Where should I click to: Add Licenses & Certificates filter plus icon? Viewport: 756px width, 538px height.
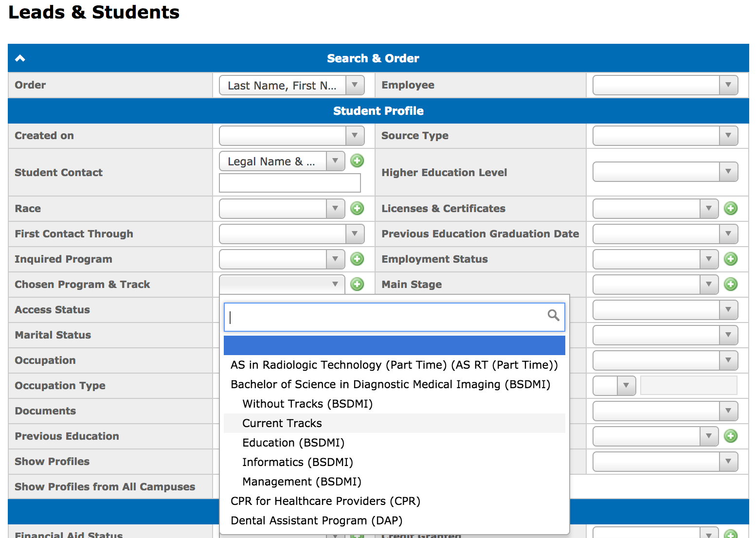tap(731, 208)
